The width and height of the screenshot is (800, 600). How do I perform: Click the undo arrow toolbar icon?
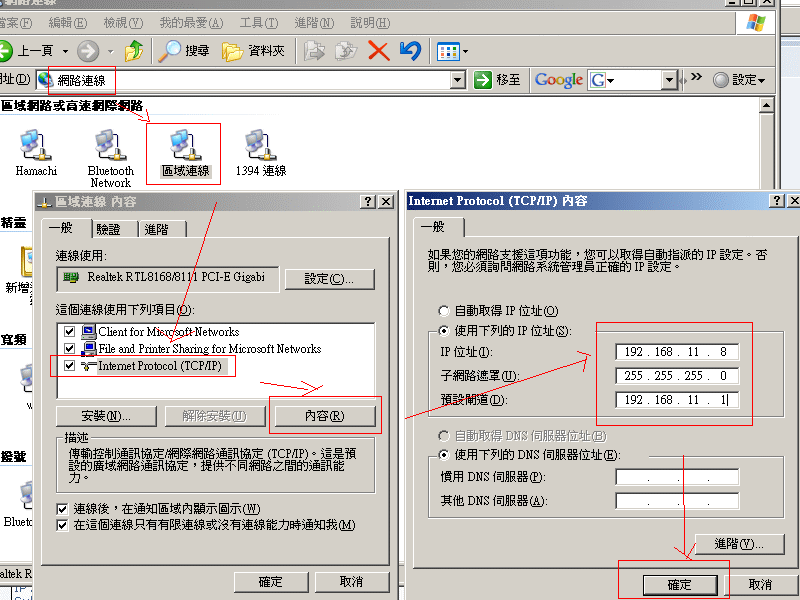pyautogui.click(x=410, y=50)
